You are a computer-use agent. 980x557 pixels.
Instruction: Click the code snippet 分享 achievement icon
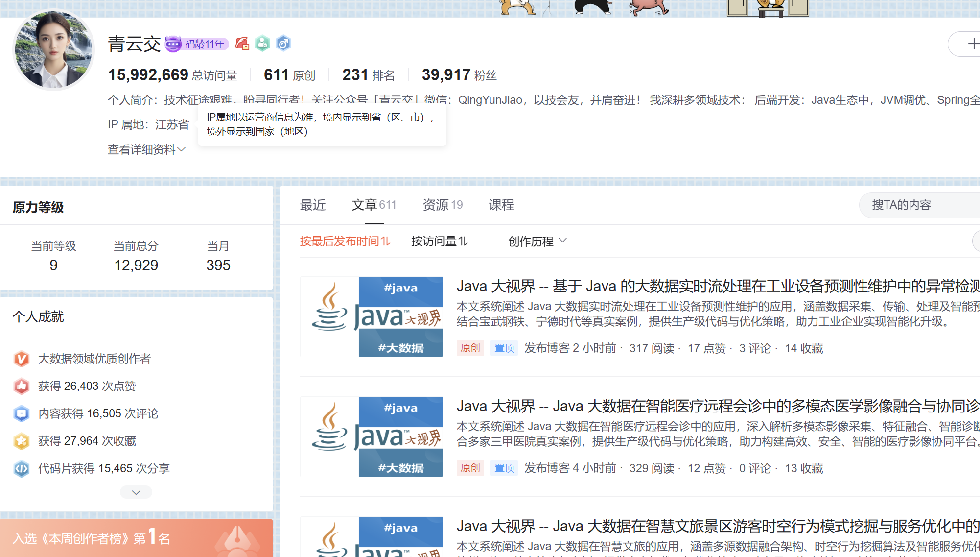(x=22, y=468)
